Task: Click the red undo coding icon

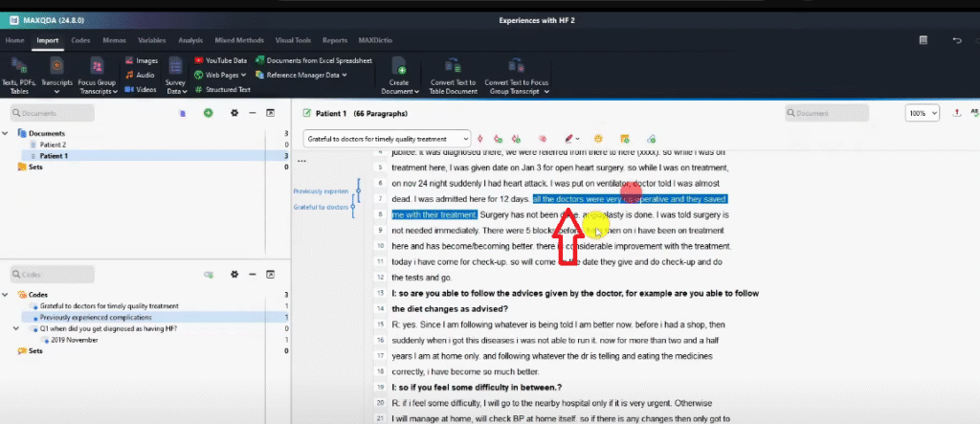Action: (543, 138)
